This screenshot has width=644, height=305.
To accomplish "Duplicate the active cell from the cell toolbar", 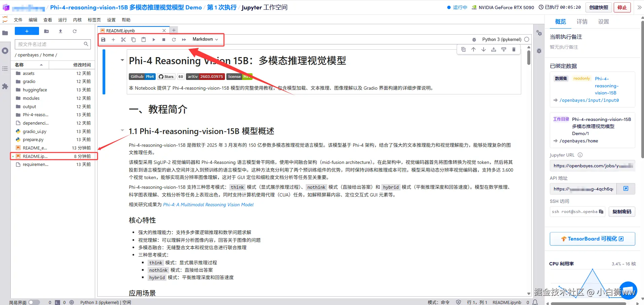I will pos(463,49).
